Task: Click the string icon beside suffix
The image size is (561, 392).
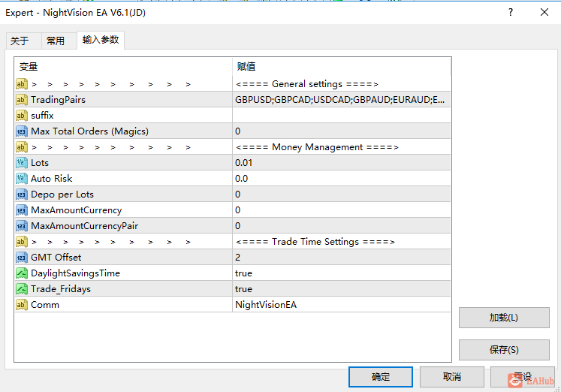Action: click(22, 116)
